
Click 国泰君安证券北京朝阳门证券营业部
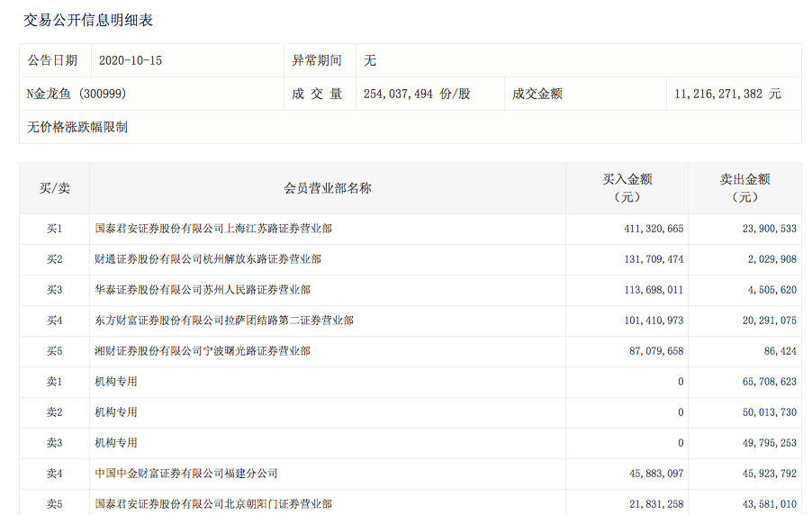[x=213, y=503]
